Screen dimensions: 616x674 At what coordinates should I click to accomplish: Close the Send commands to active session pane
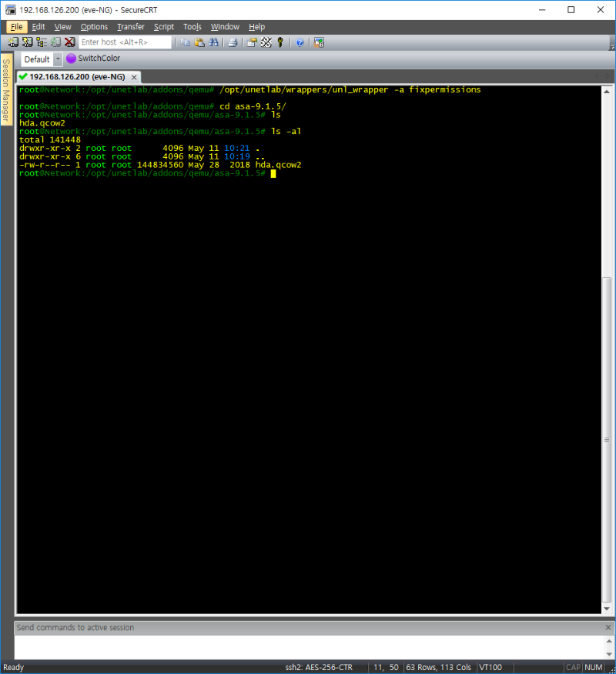click(x=608, y=628)
